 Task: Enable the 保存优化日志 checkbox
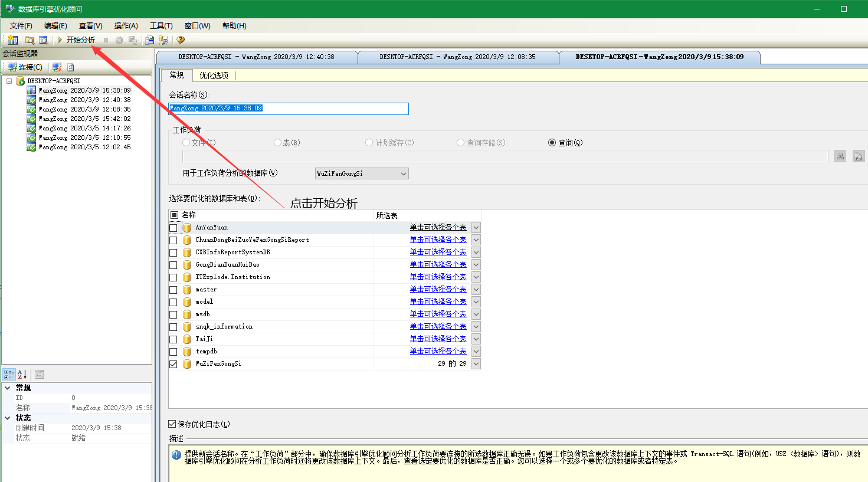pos(171,424)
